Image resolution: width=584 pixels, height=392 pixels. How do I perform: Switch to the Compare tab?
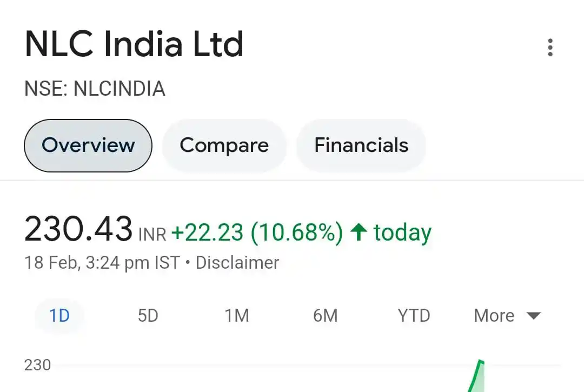[x=224, y=145]
